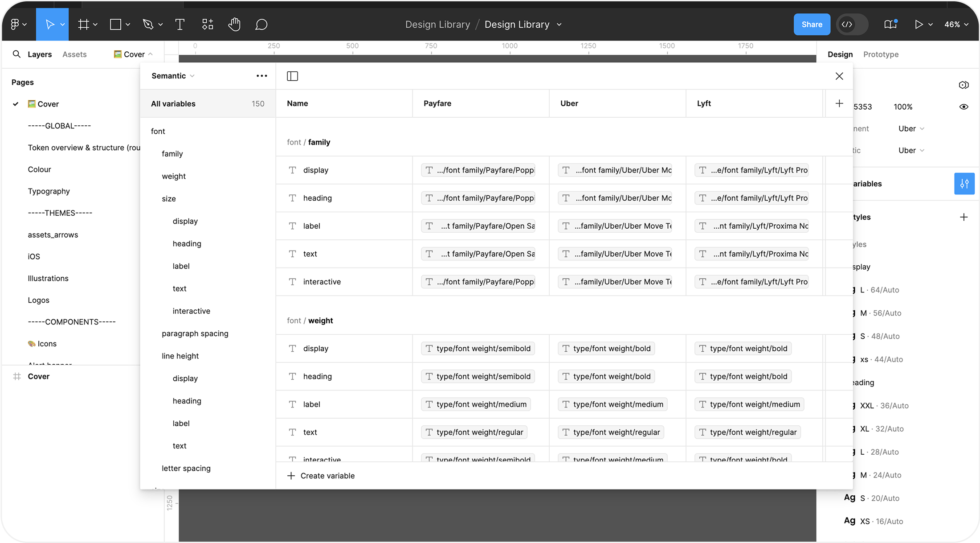Switch to the Assets tab
The width and height of the screenshot is (980, 543).
pos(74,54)
